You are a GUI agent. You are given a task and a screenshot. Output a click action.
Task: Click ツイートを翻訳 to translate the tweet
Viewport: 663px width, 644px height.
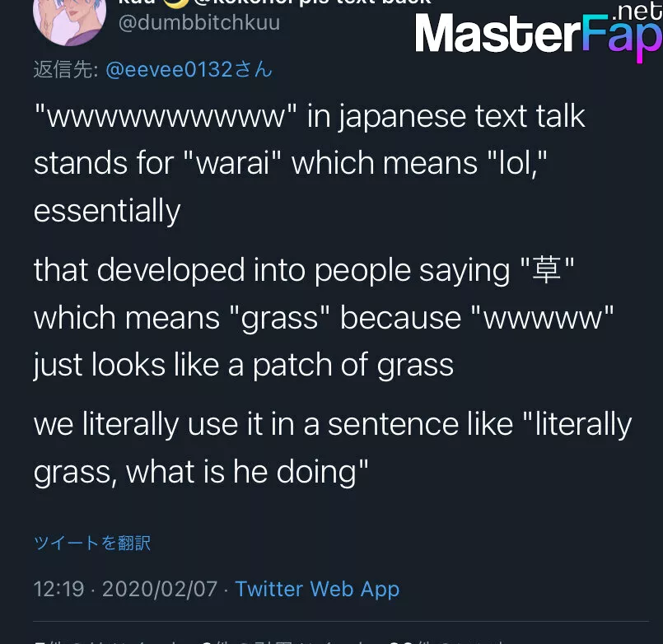[92, 543]
